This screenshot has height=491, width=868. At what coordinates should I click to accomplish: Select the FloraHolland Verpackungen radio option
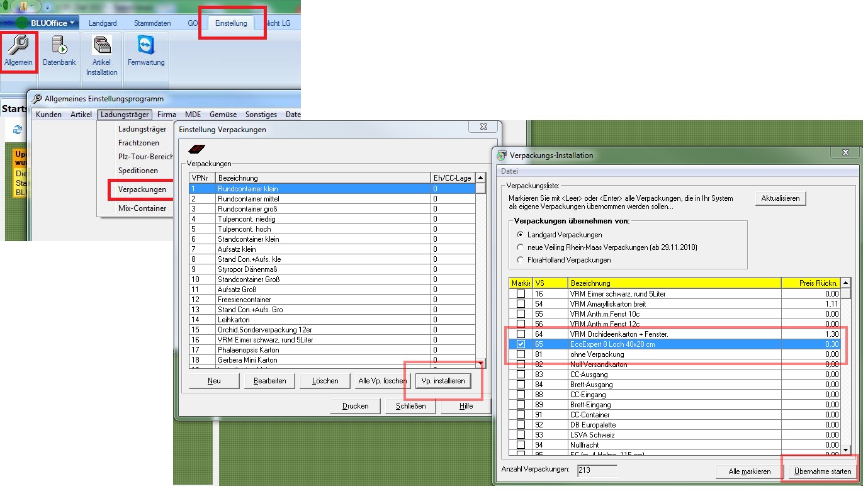520,260
